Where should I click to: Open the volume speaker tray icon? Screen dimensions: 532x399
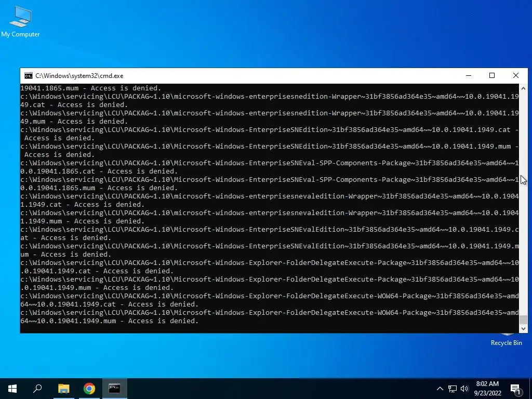click(x=464, y=389)
